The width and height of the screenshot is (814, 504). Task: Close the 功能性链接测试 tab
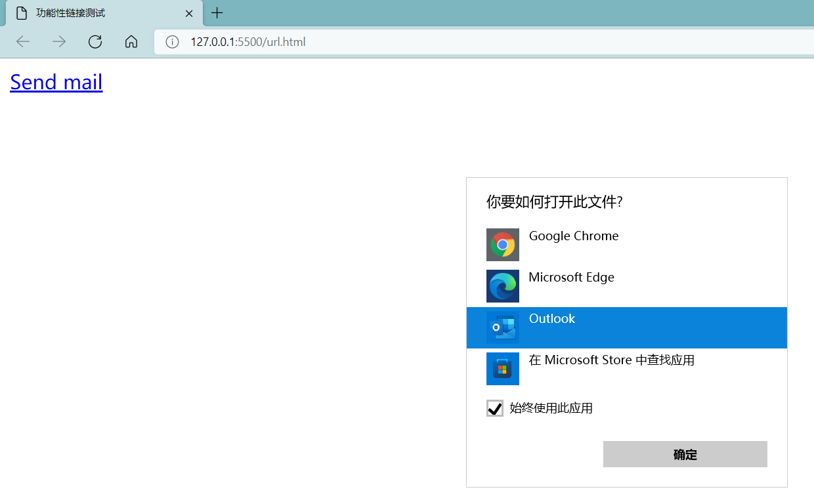(x=189, y=13)
